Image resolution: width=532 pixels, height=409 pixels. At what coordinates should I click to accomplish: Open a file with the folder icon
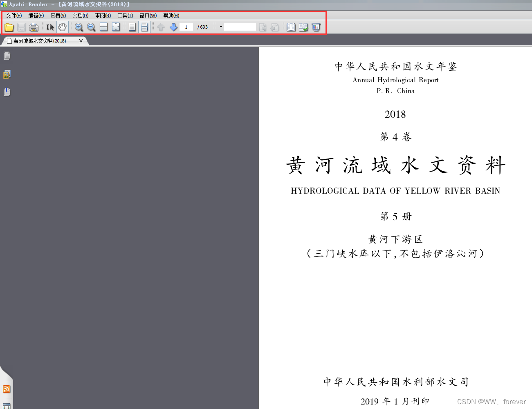pos(9,27)
